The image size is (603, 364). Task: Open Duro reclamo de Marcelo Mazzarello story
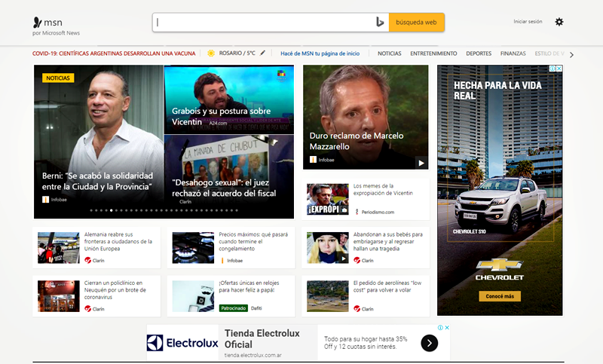point(357,141)
